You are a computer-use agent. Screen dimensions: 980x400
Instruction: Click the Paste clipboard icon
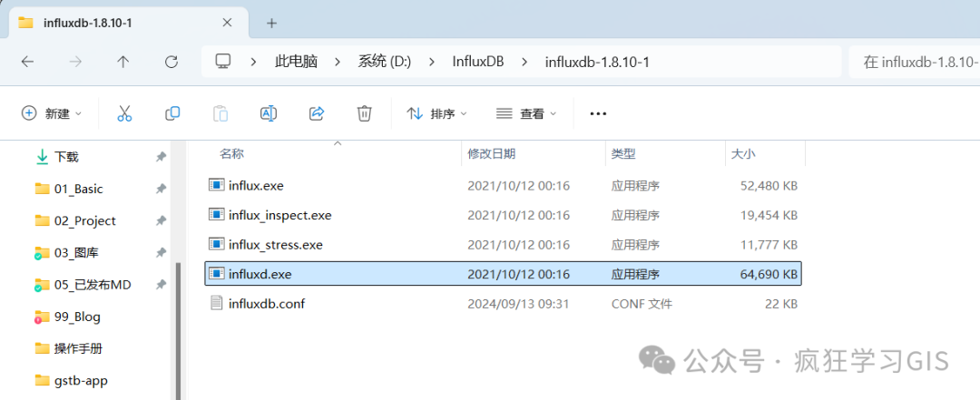pyautogui.click(x=220, y=113)
